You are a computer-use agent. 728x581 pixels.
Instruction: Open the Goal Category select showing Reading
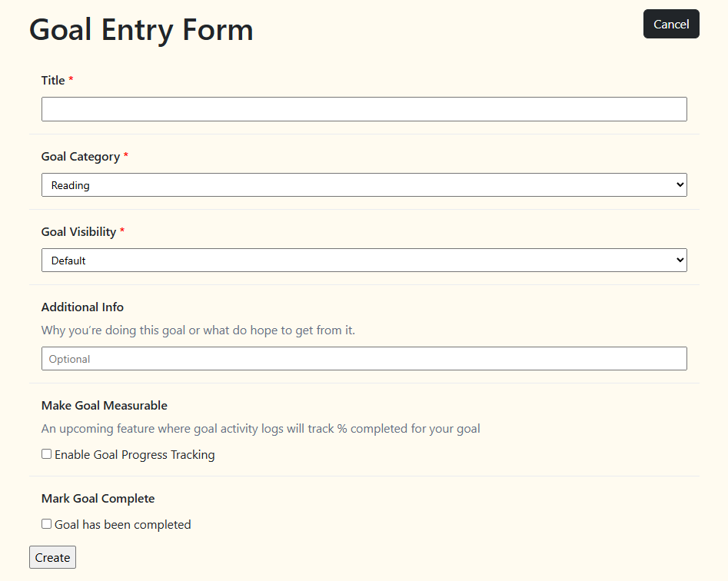(364, 185)
